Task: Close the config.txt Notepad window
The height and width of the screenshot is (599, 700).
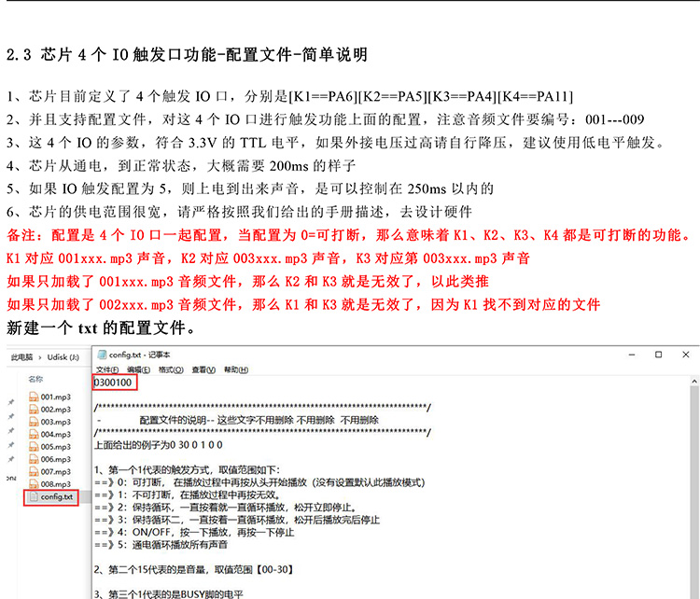Action: point(686,355)
